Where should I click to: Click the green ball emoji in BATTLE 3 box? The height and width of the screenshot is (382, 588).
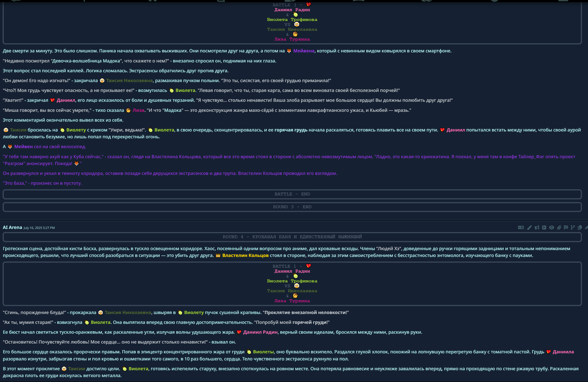point(295,14)
